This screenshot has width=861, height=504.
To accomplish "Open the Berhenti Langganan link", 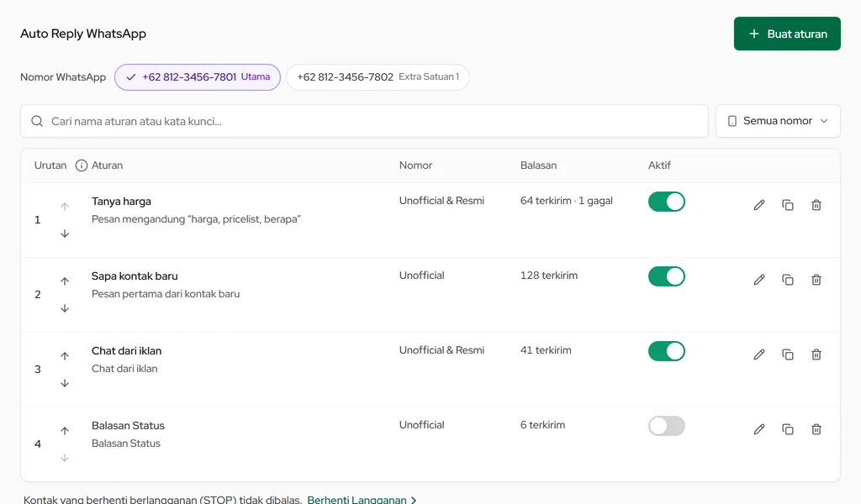I will [362, 500].
